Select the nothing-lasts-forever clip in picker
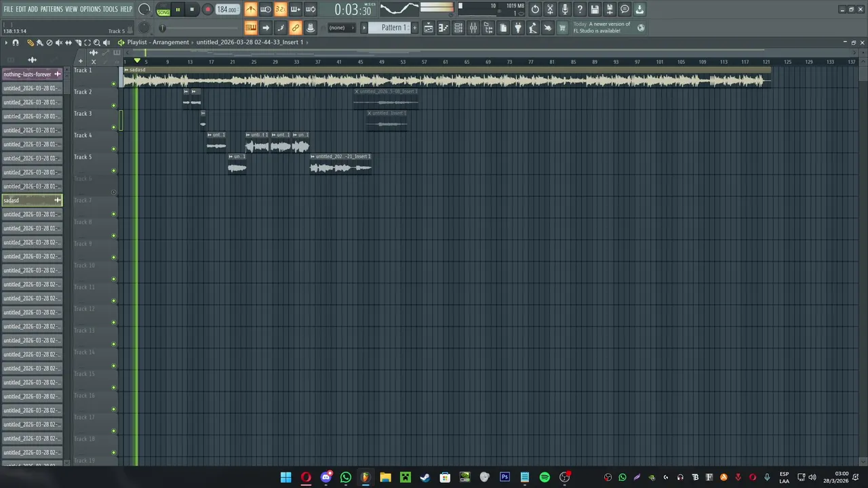 (x=32, y=74)
